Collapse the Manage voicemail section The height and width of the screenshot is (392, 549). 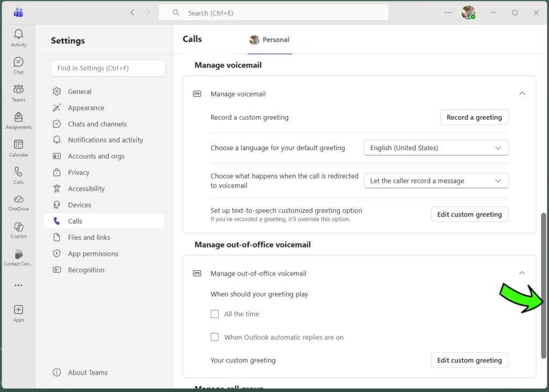[x=522, y=93]
